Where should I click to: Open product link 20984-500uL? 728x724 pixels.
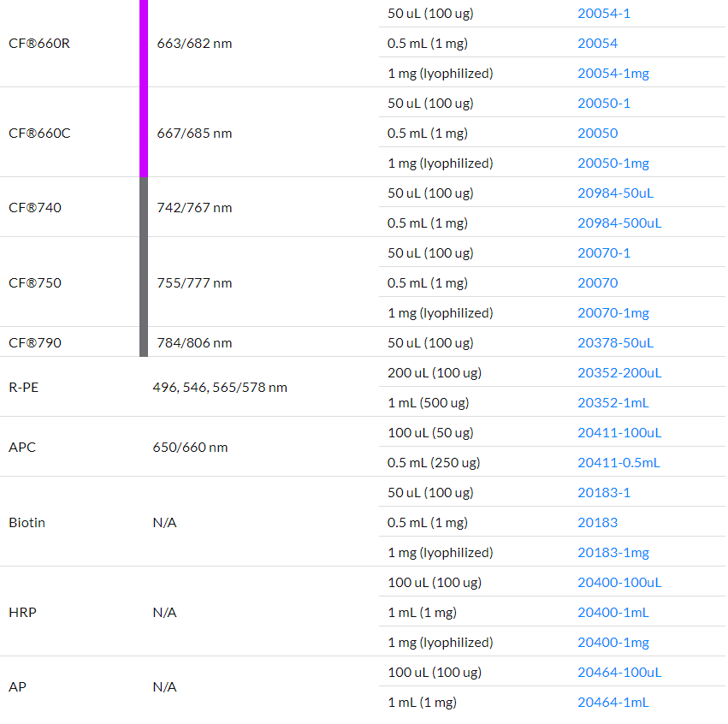coord(619,223)
